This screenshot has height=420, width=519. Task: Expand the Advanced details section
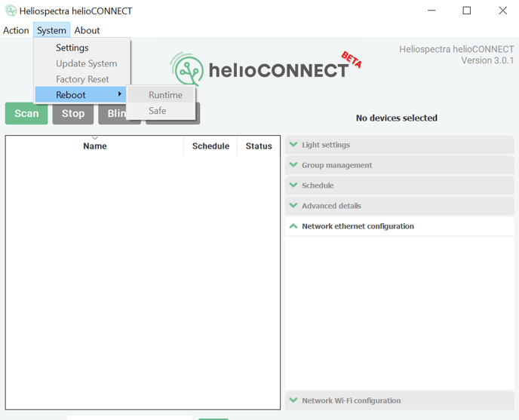[400, 206]
